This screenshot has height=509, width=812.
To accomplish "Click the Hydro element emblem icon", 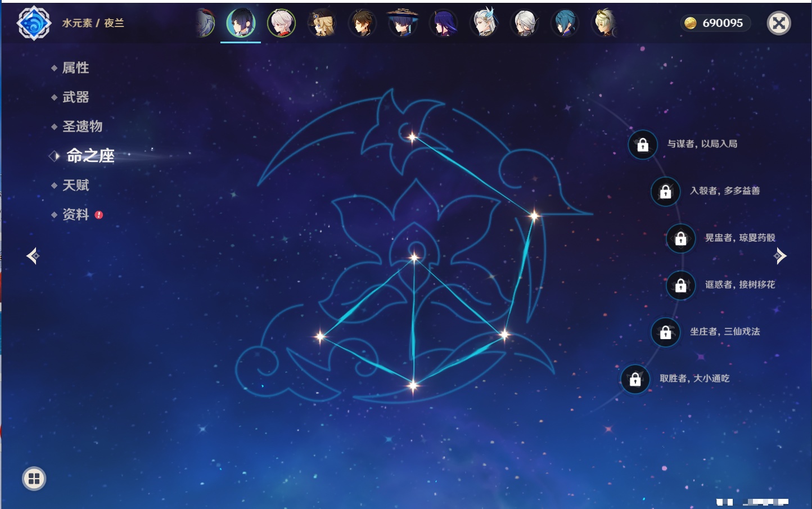I will pyautogui.click(x=34, y=23).
